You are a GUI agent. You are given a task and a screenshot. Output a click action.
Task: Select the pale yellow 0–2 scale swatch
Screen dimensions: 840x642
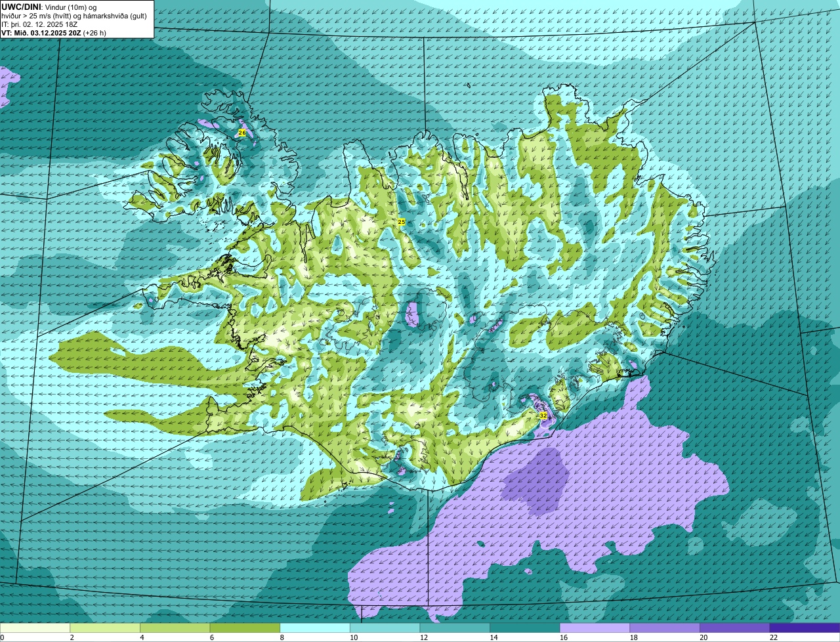coord(35,628)
